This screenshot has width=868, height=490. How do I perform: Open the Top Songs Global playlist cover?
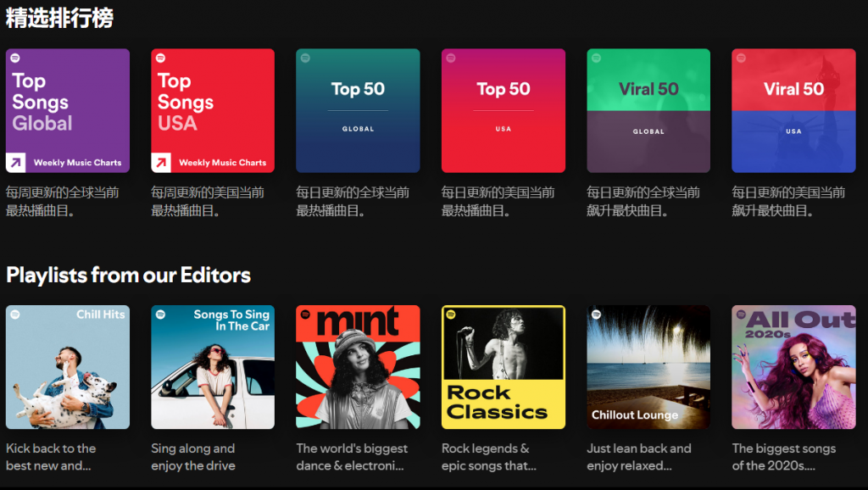tap(68, 111)
